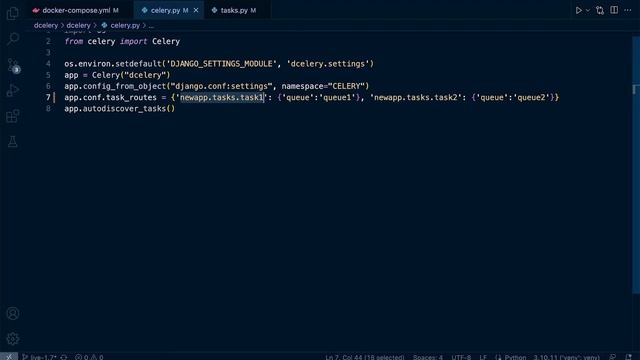Run the Python file with play button
This screenshot has height=360, width=640.
coord(579,10)
